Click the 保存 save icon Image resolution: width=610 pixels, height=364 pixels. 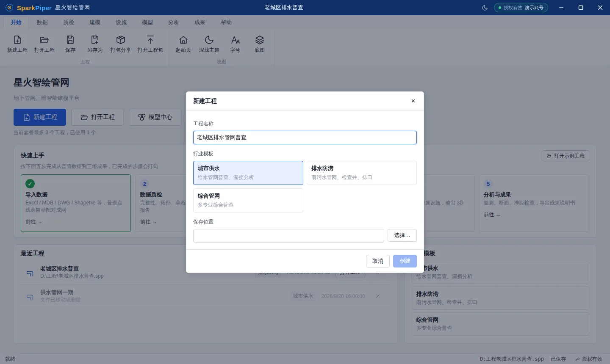point(70,40)
